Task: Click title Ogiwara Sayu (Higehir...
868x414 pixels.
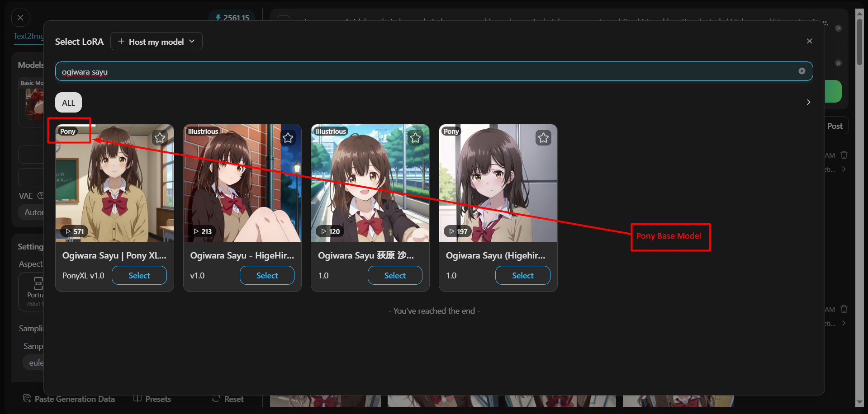Action: (496, 255)
